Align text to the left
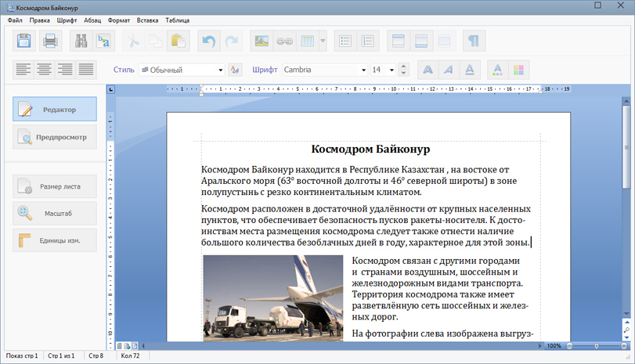Screen dimensions: 635x364 pos(23,70)
